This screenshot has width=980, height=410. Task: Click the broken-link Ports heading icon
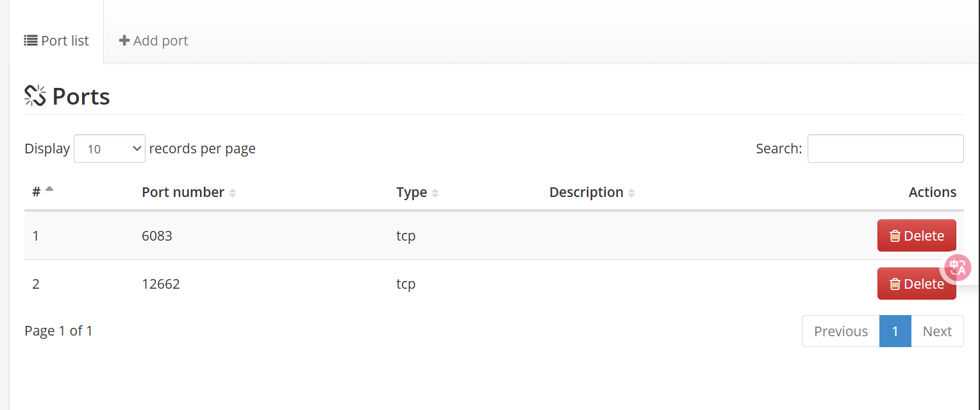[x=35, y=96]
